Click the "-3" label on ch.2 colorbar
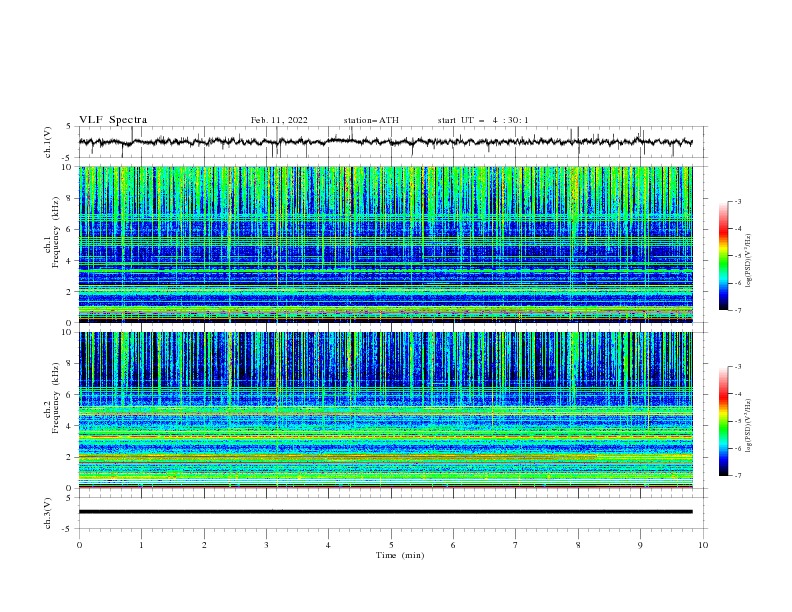Screen dimensions: 792x612 pyautogui.click(x=738, y=367)
